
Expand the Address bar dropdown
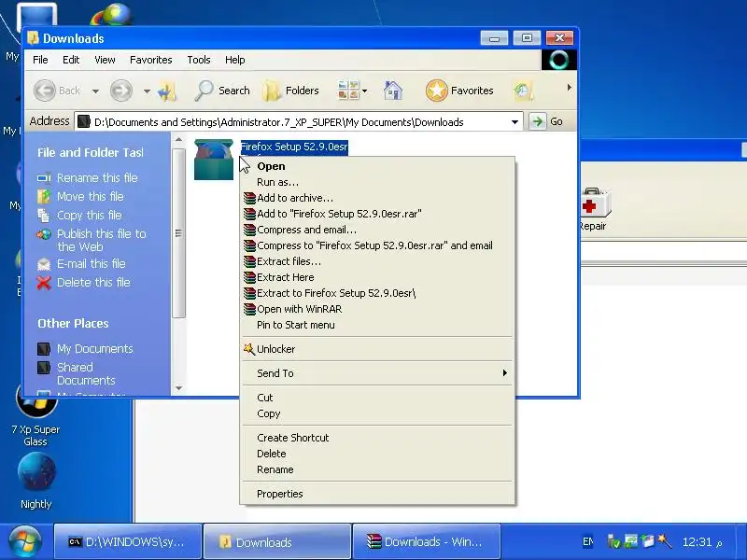point(515,122)
